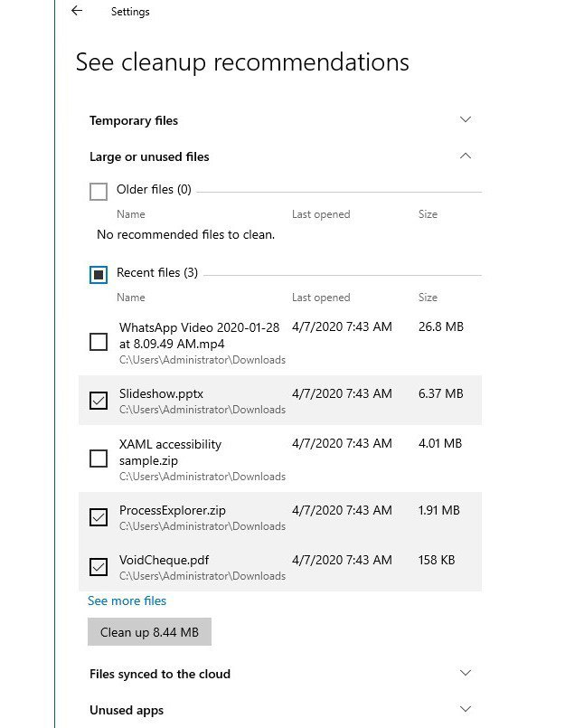Click the back arrow icon
The height and width of the screenshot is (728, 565).
coord(77,11)
